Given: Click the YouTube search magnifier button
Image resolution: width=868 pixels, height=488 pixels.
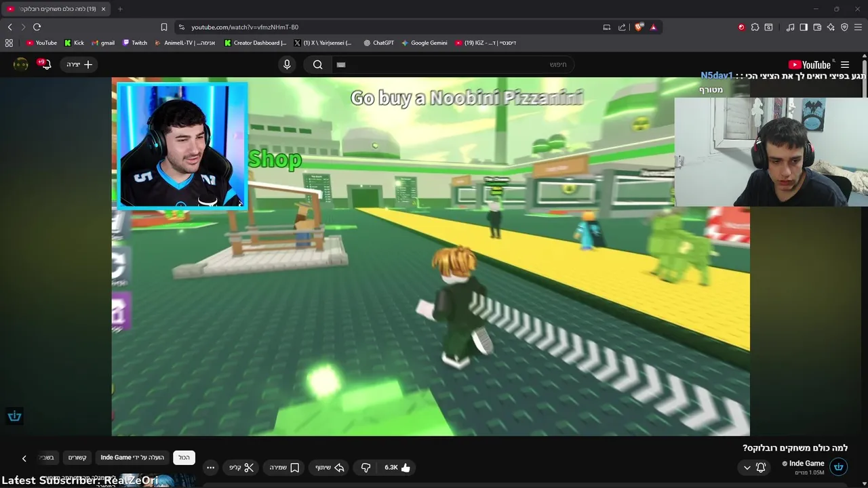Looking at the screenshot, I should 317,64.
